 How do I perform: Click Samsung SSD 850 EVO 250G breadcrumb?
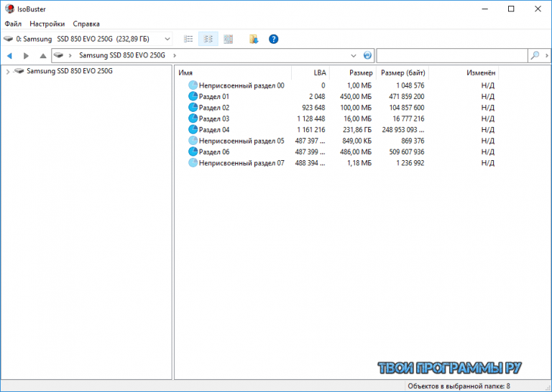click(121, 55)
